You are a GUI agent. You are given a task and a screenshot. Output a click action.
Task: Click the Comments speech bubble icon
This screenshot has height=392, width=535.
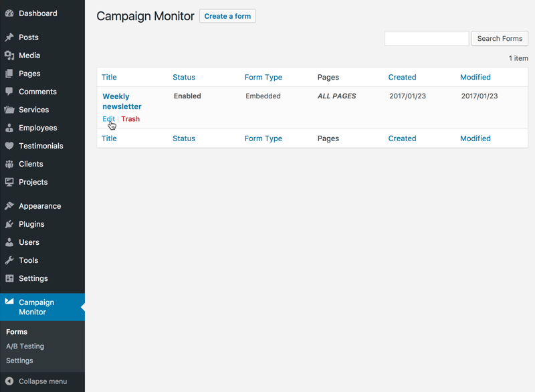click(9, 92)
